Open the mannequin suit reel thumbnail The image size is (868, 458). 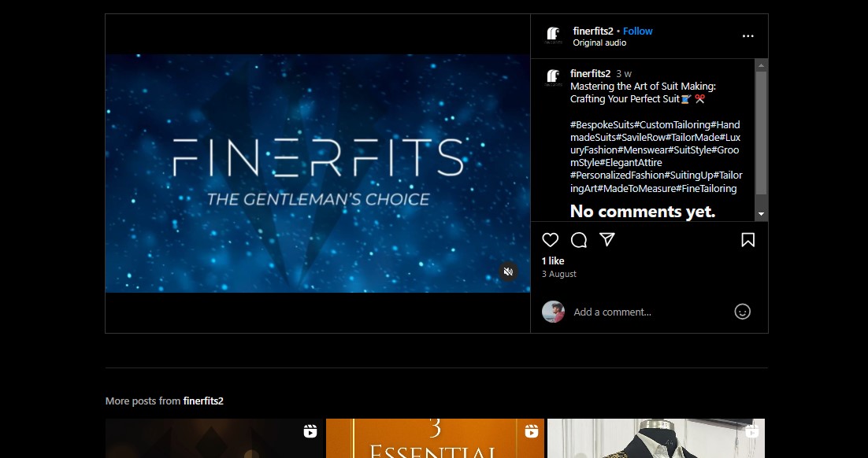pyautogui.click(x=656, y=438)
